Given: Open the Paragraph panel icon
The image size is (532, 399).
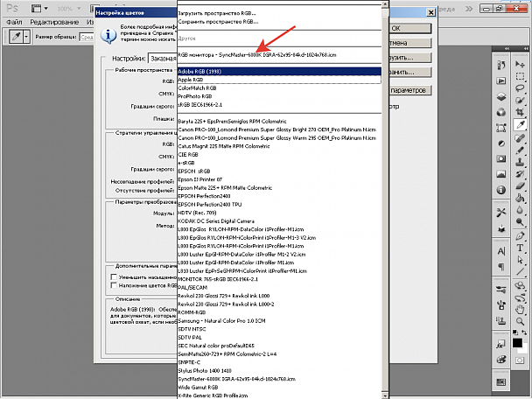Looking at the screenshot, I should 501,267.
